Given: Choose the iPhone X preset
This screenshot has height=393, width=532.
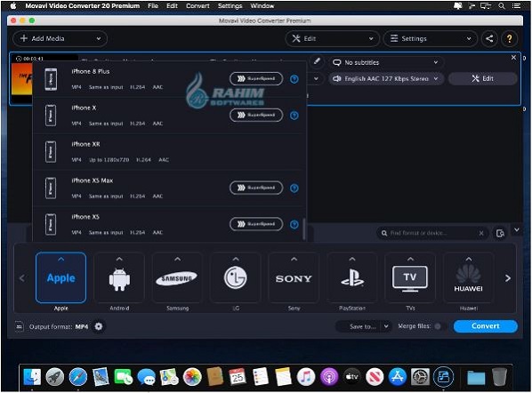Looking at the screenshot, I should pyautogui.click(x=169, y=116).
